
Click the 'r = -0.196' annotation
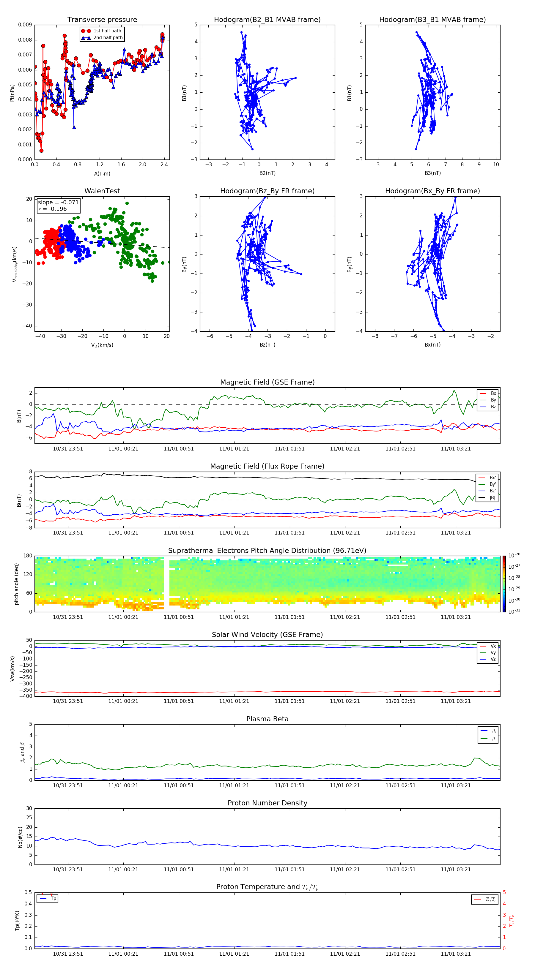[x=53, y=209]
